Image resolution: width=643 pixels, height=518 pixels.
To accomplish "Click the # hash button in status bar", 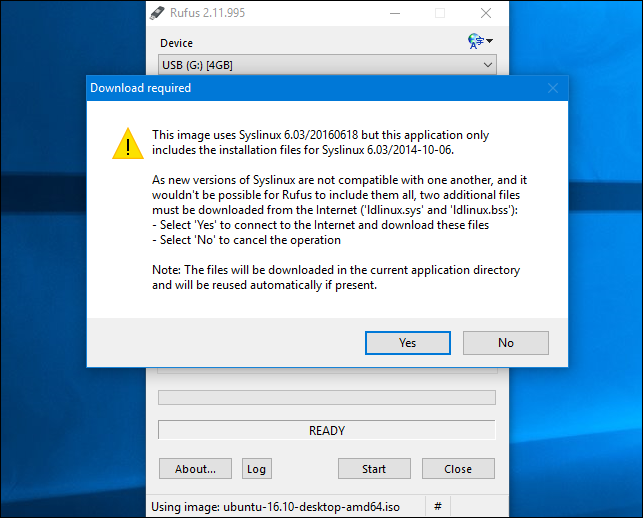I will pyautogui.click(x=438, y=507).
